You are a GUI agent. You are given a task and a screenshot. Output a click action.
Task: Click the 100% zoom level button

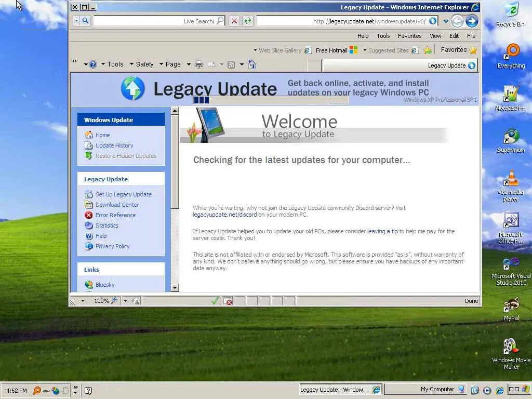pos(105,301)
